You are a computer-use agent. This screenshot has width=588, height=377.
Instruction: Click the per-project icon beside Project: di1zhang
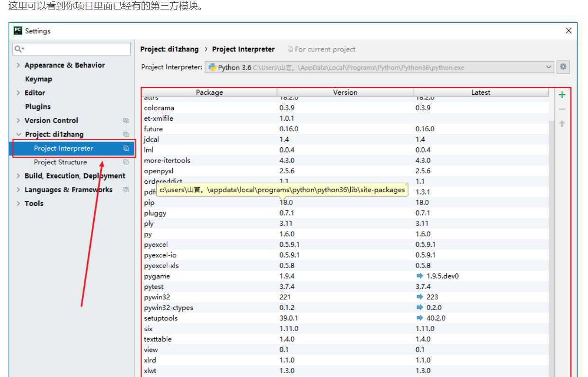click(x=126, y=135)
